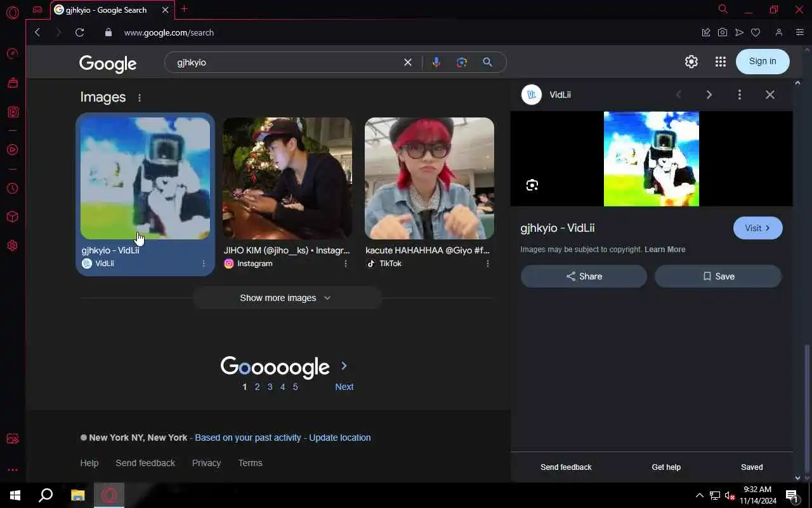Open a new tab with plus
The image size is (812, 508).
185,9
